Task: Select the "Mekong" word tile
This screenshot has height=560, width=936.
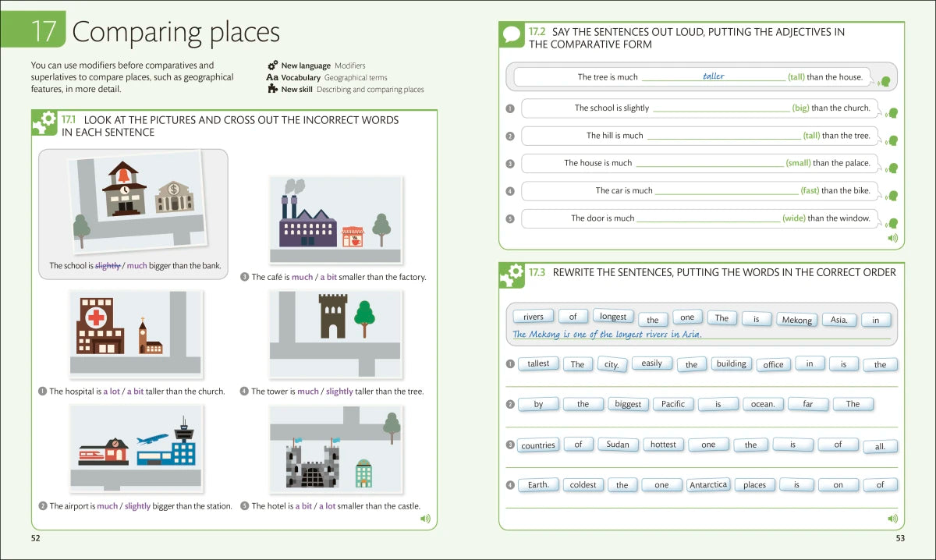Action: (x=796, y=320)
